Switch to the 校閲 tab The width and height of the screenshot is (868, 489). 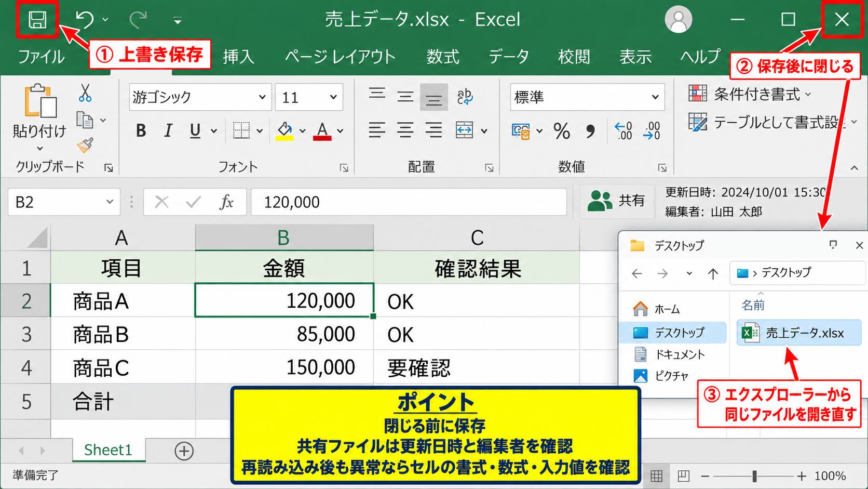pos(574,56)
